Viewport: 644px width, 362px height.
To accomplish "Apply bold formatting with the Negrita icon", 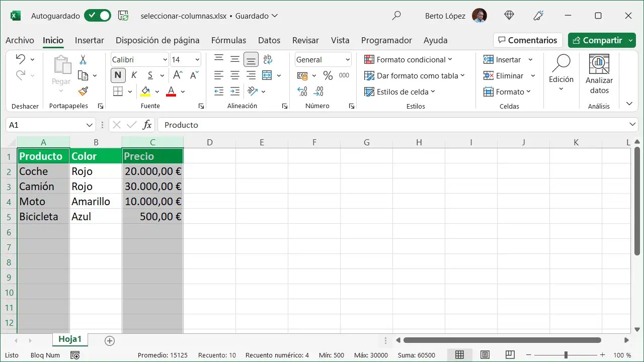I will coord(118,75).
